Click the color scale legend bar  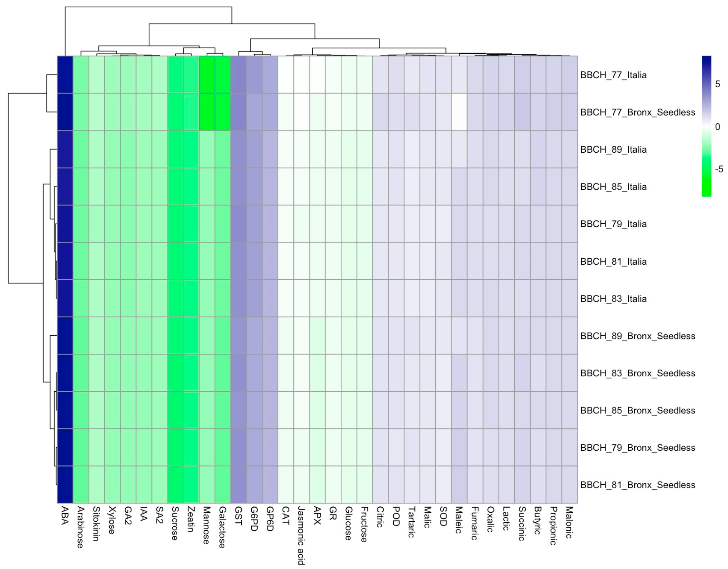pyautogui.click(x=706, y=126)
